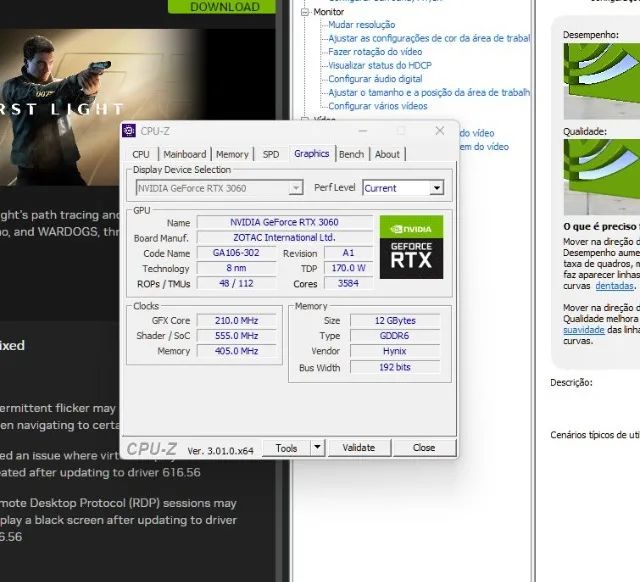Click the 48 / 112 ROPs value

[236, 283]
